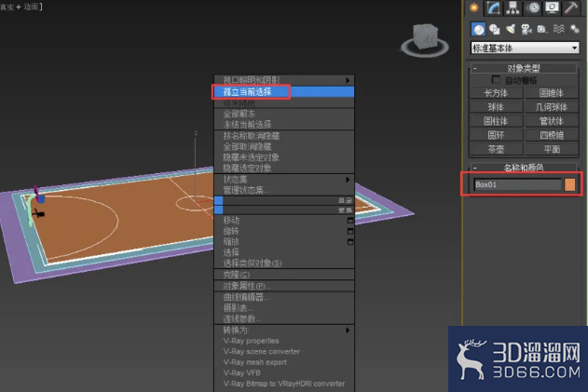Choose 隐藏选定对象 menu entry

click(x=284, y=169)
